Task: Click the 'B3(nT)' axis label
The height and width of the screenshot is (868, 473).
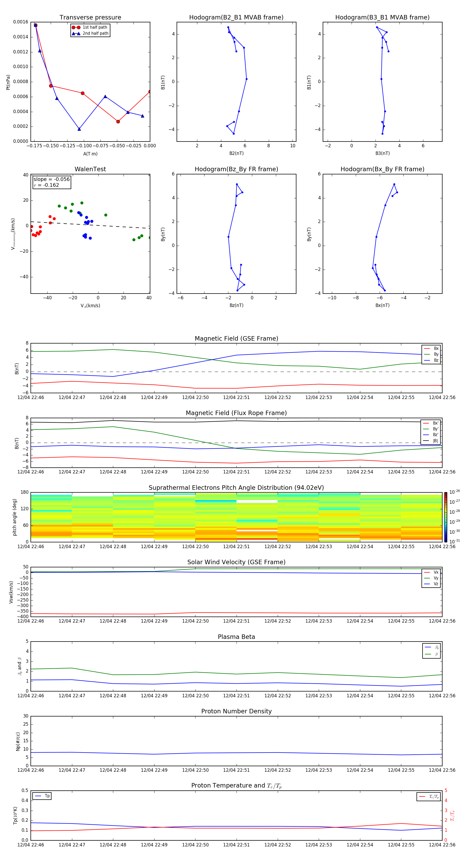Action: [x=382, y=153]
